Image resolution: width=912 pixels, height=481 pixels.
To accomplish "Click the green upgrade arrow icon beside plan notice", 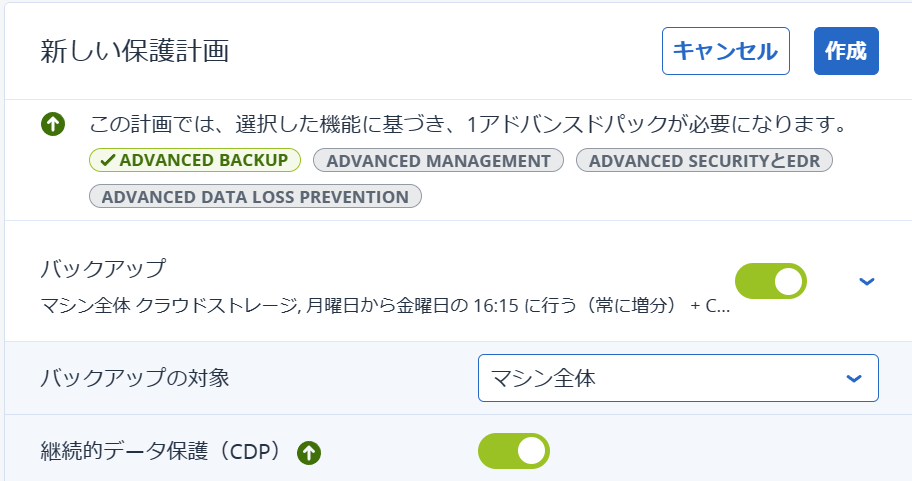I will click(53, 124).
